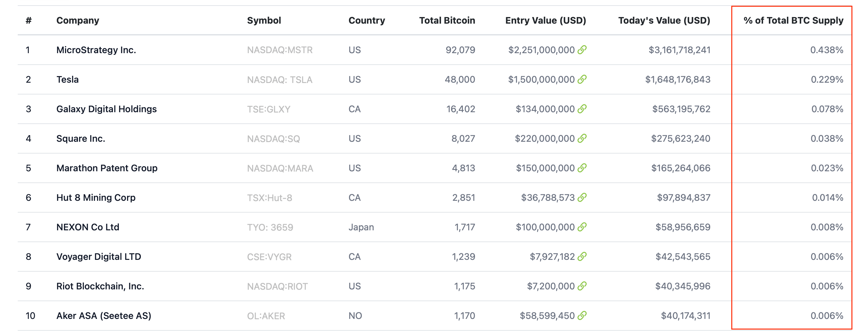
Task: Select the 0.023% supply percentage
Action: 827,168
